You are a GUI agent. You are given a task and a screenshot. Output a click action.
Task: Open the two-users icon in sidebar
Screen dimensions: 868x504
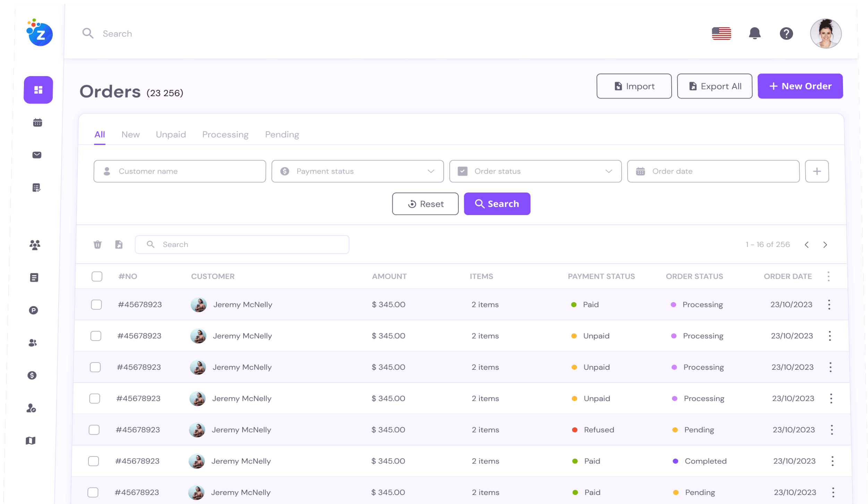click(x=33, y=343)
